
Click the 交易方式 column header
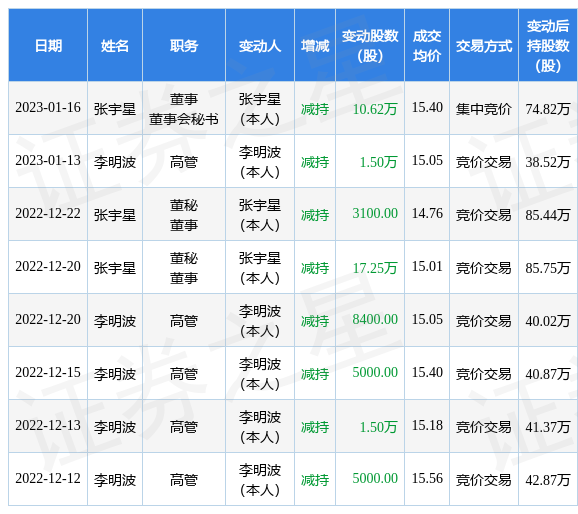484,45
